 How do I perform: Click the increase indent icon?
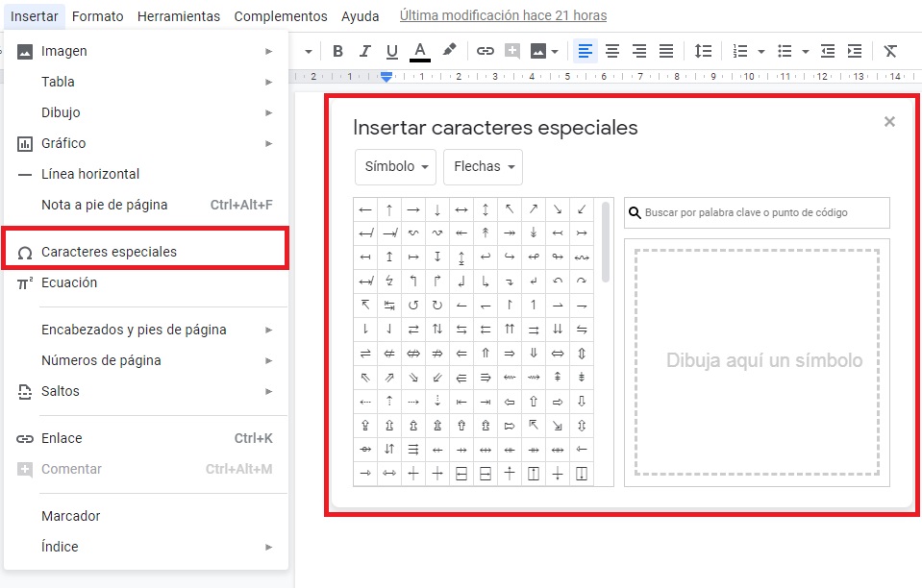pos(854,51)
